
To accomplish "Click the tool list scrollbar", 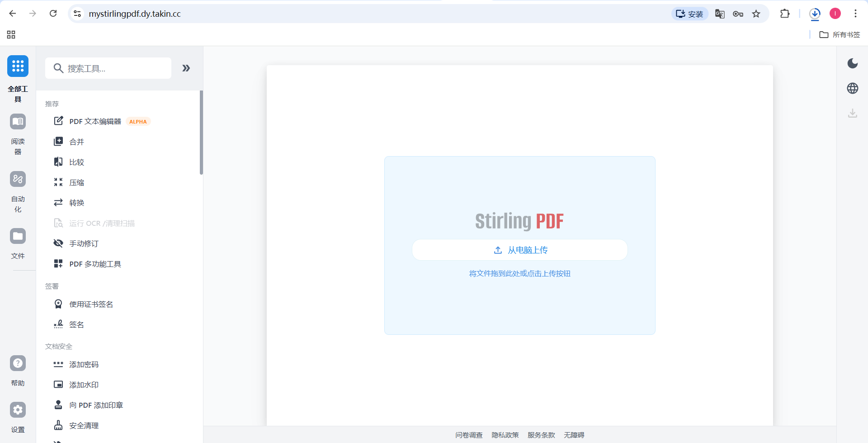I will 201,133.
